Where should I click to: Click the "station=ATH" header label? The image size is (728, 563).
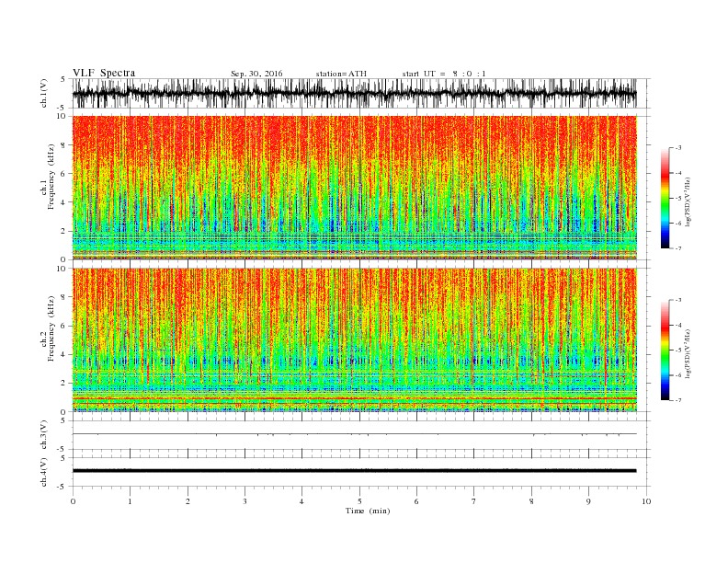pos(341,74)
